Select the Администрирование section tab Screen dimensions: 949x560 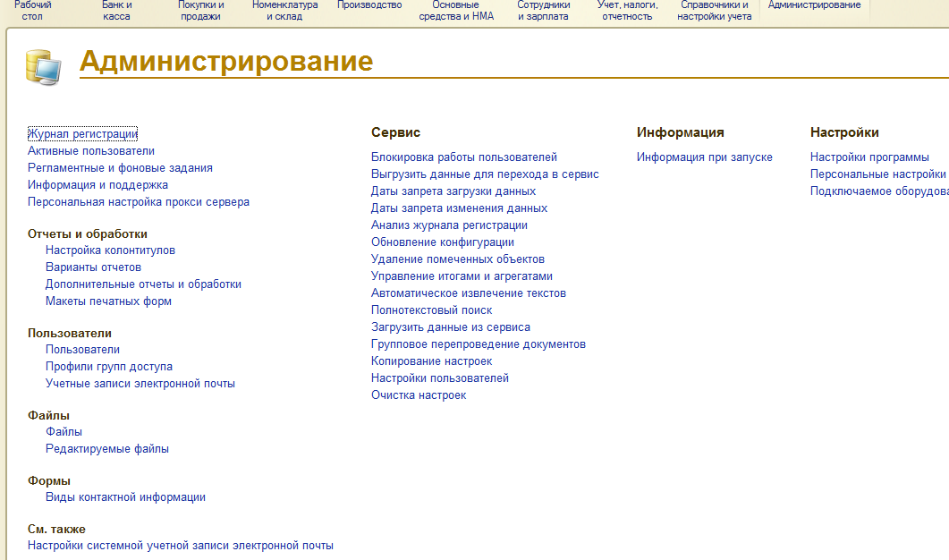click(814, 5)
